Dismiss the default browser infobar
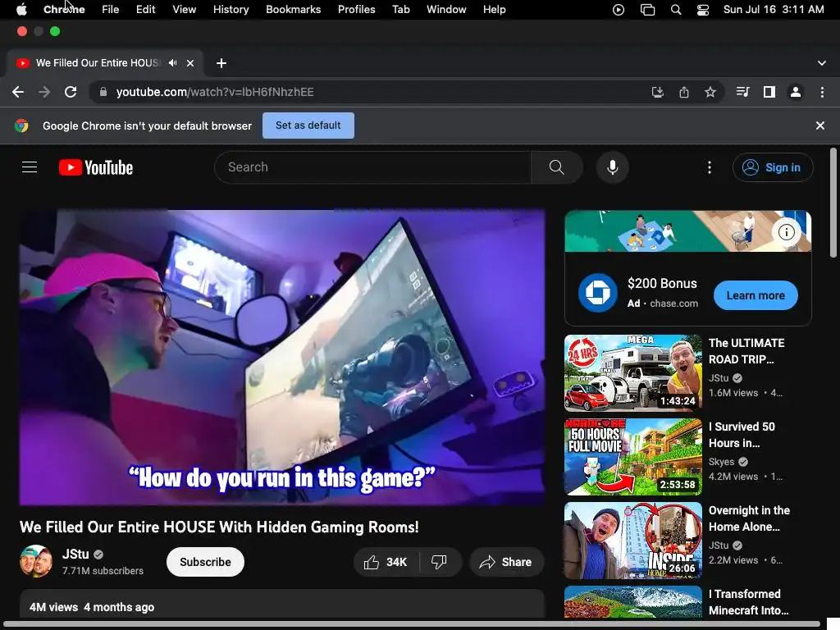This screenshot has height=630, width=840. tap(819, 126)
